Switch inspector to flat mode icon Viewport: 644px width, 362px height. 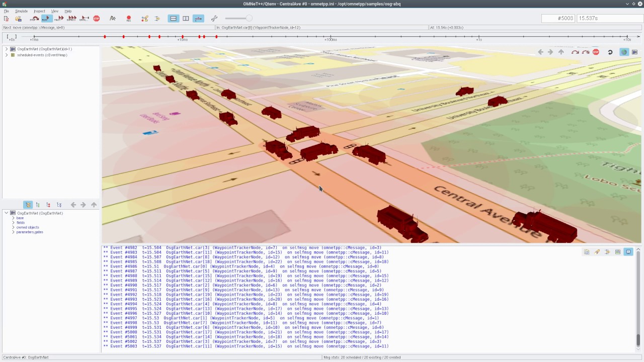pyautogui.click(x=38, y=205)
